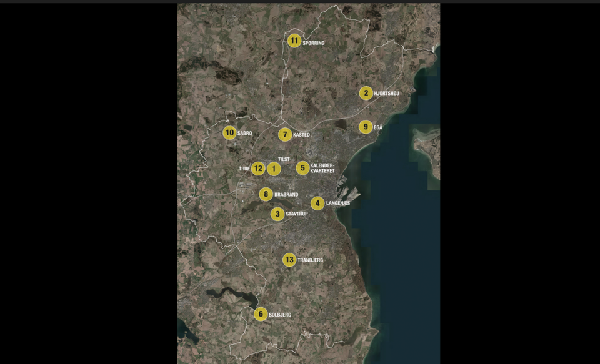600x364 pixels.
Task: Select marker 5 for Kalenderkvarteret
Action: (x=302, y=168)
